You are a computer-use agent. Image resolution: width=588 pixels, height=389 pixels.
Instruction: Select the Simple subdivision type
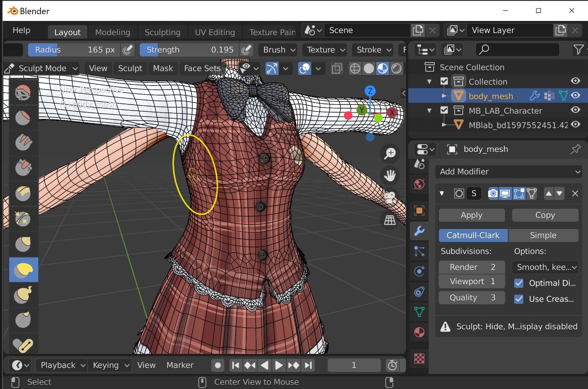click(543, 235)
